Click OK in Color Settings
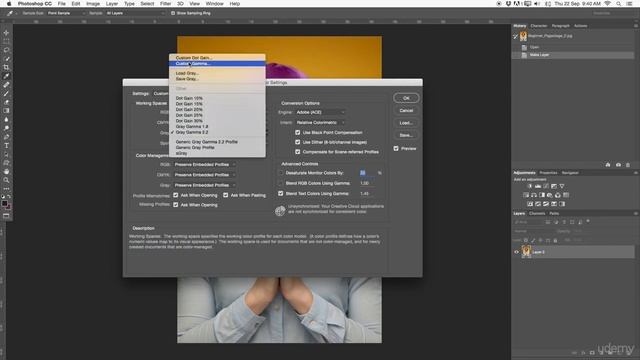640x360 pixels. (406, 98)
